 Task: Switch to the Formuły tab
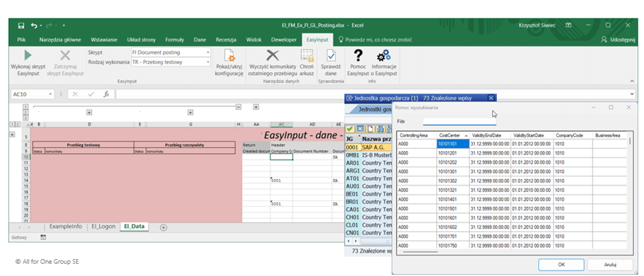[x=175, y=40]
